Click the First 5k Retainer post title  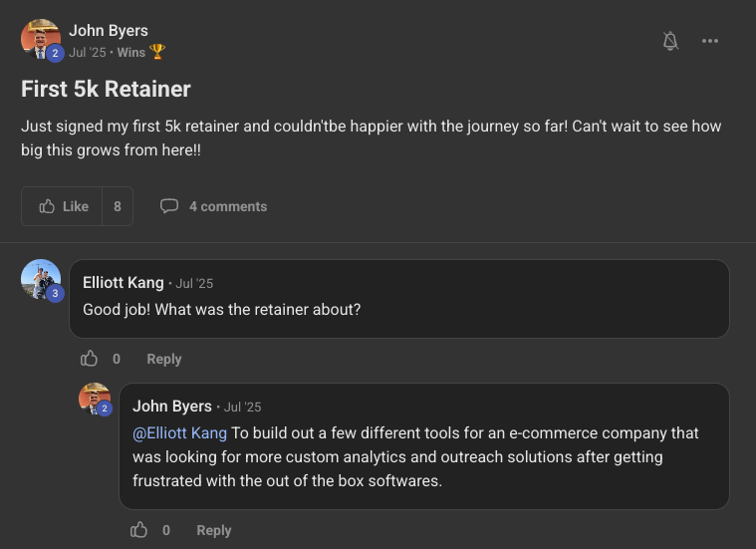(x=106, y=89)
